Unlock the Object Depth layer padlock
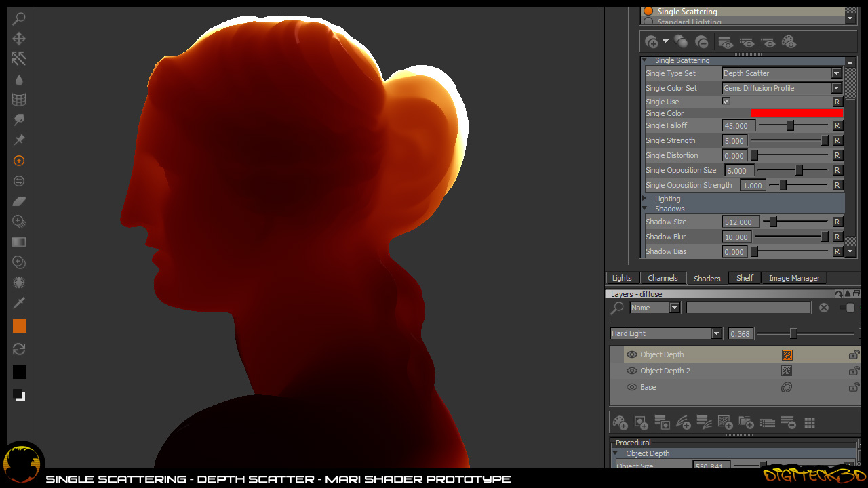 point(854,354)
